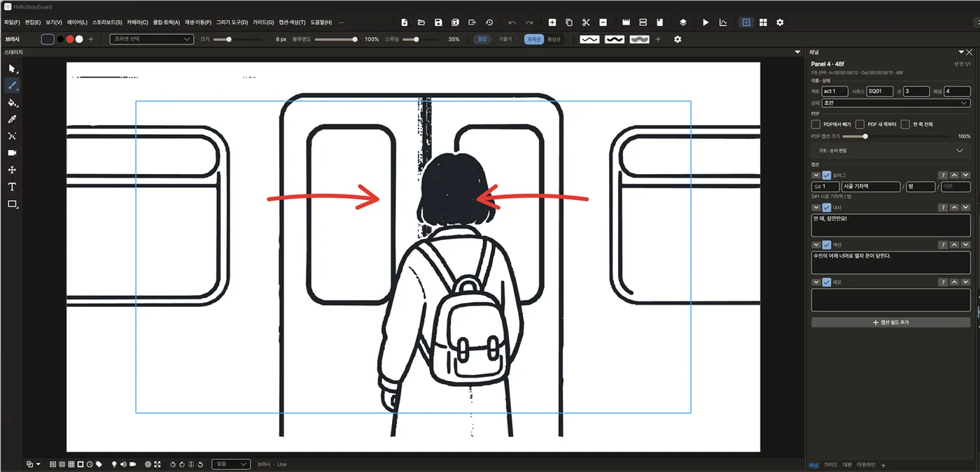This screenshot has width=980, height=472.
Task: Click the layers stack icon
Action: point(682,22)
